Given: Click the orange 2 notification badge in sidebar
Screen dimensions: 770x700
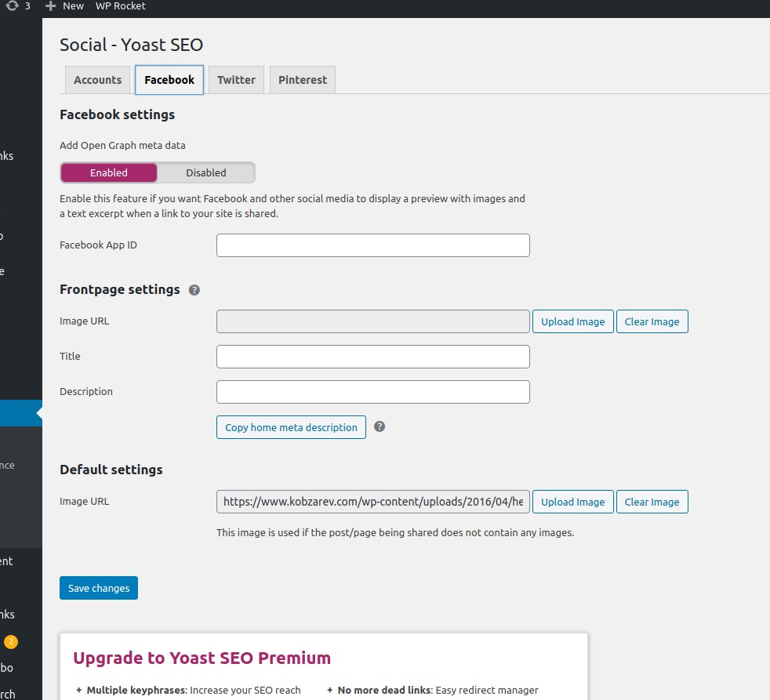Looking at the screenshot, I should (11, 641).
